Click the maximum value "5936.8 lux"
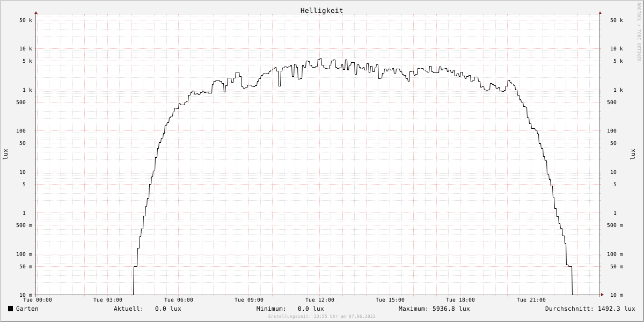 coord(451,309)
